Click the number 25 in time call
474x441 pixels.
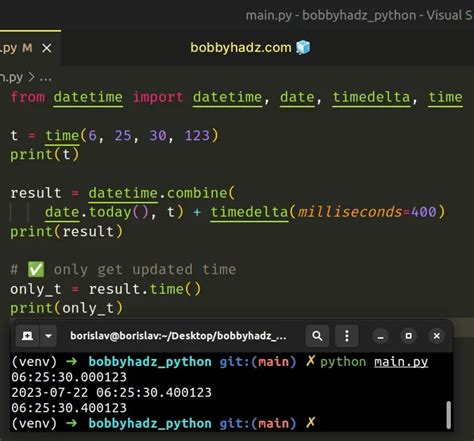pyautogui.click(x=123, y=136)
